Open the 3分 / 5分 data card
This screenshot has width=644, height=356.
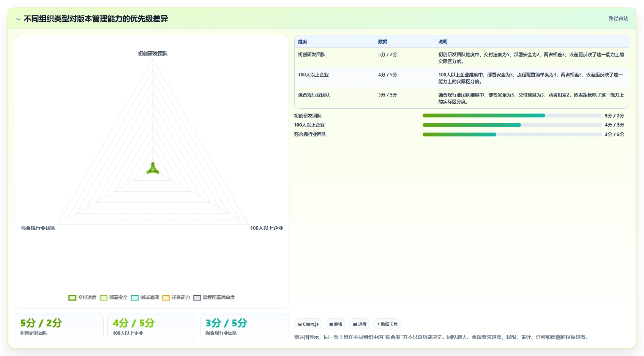tap(245, 327)
